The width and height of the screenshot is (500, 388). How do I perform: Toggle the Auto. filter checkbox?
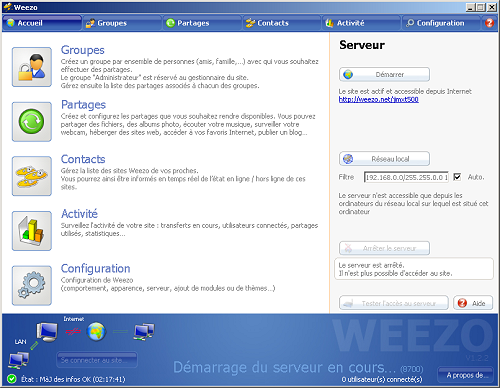pos(457,177)
